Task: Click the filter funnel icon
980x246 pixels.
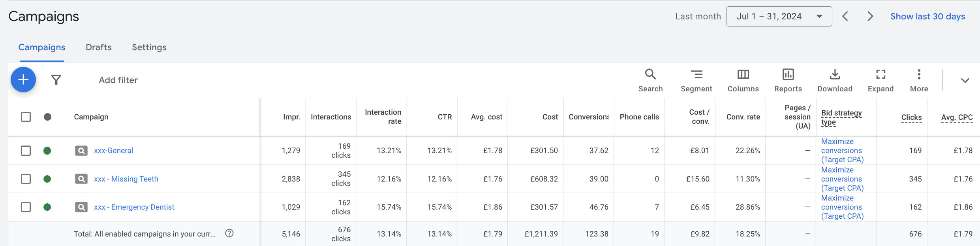Action: pos(56,80)
